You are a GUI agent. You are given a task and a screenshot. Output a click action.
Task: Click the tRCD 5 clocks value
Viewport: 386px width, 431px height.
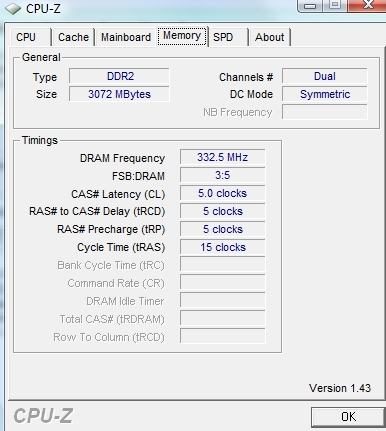coord(223,211)
